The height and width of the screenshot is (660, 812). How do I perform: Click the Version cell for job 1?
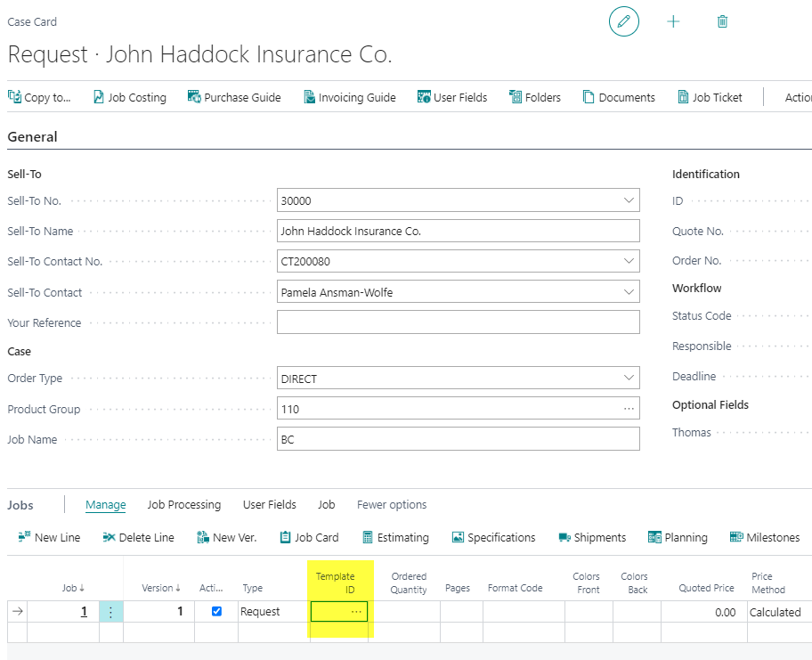[x=159, y=612]
